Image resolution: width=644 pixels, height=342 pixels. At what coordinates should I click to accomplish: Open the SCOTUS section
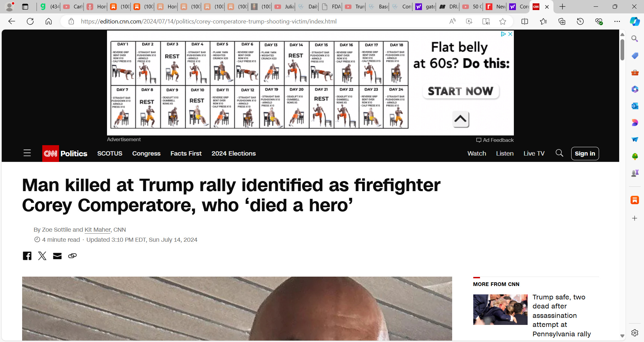(110, 153)
